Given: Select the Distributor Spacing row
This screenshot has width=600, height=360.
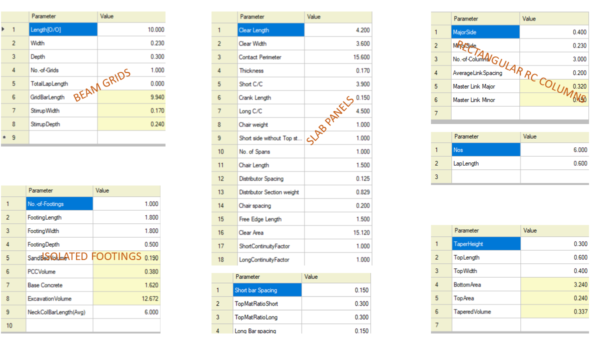Looking at the screenshot, I should (x=292, y=179).
